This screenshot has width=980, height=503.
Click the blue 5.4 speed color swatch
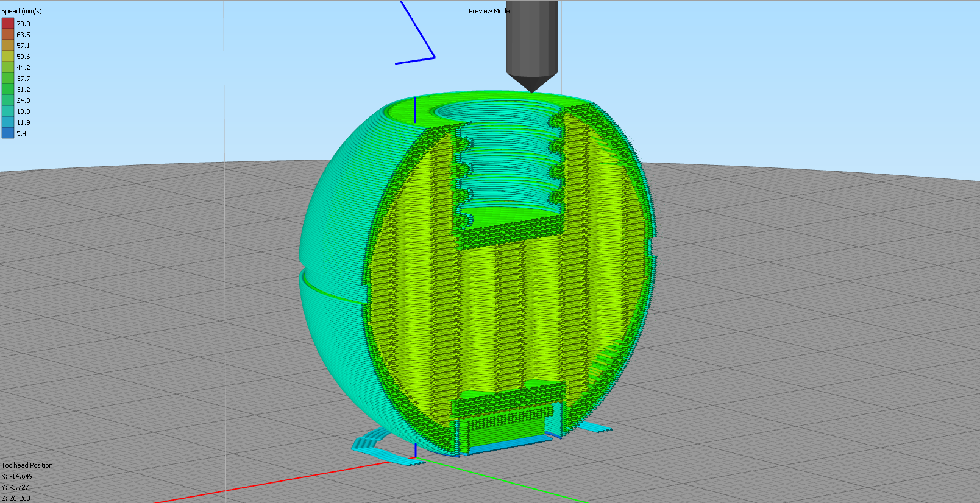(x=8, y=133)
